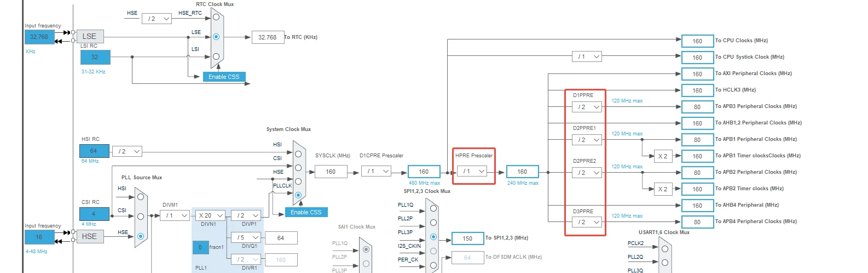868x273 pixels.
Task: Click the X 2 multiplier for APB2 Timer
Action: 663,189
